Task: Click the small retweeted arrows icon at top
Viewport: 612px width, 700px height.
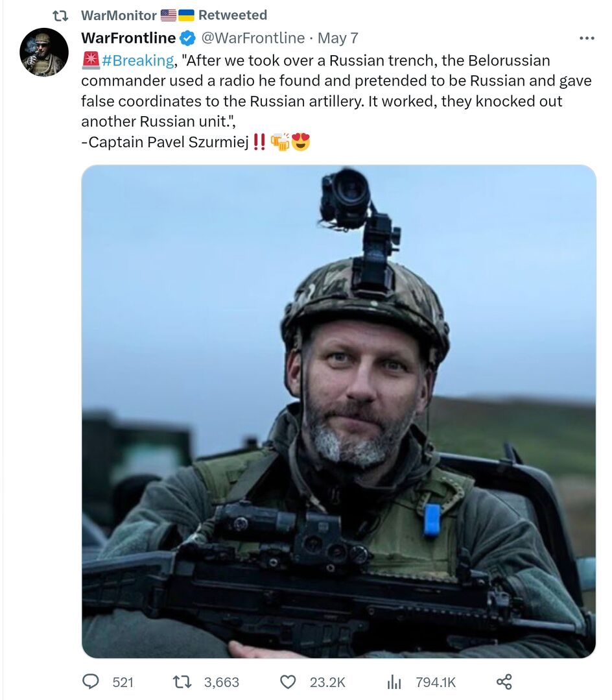Action: click(x=60, y=15)
